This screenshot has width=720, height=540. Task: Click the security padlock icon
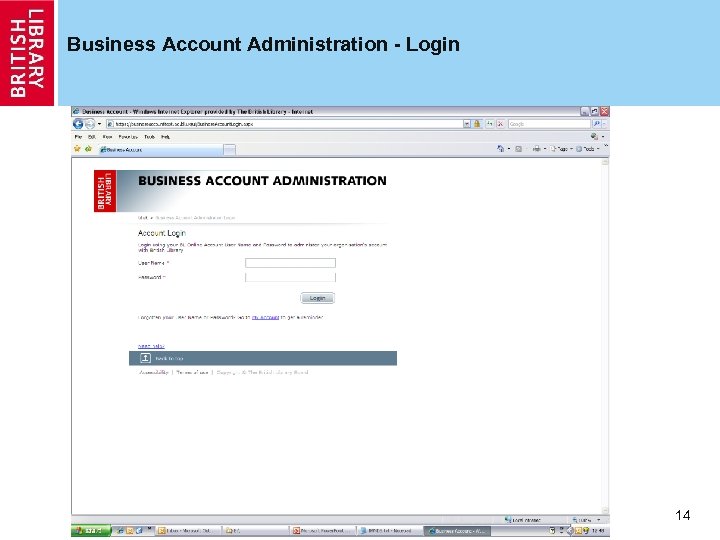tap(477, 124)
